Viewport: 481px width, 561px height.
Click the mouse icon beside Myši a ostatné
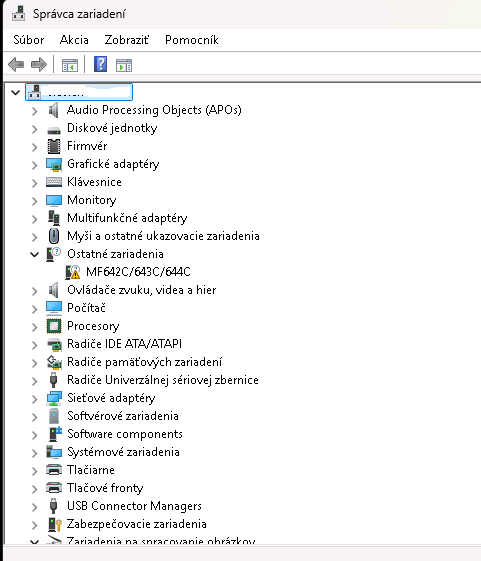click(54, 236)
